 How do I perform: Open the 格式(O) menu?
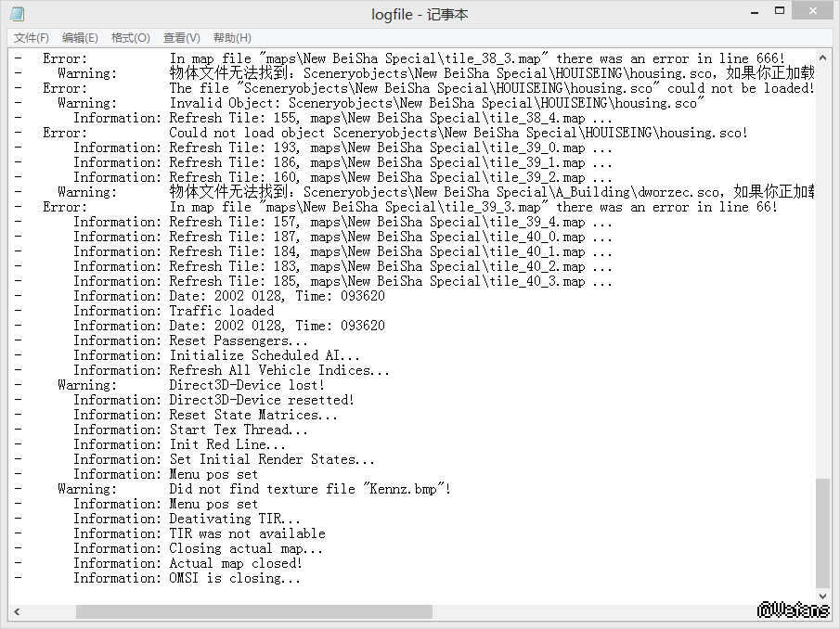tap(130, 38)
